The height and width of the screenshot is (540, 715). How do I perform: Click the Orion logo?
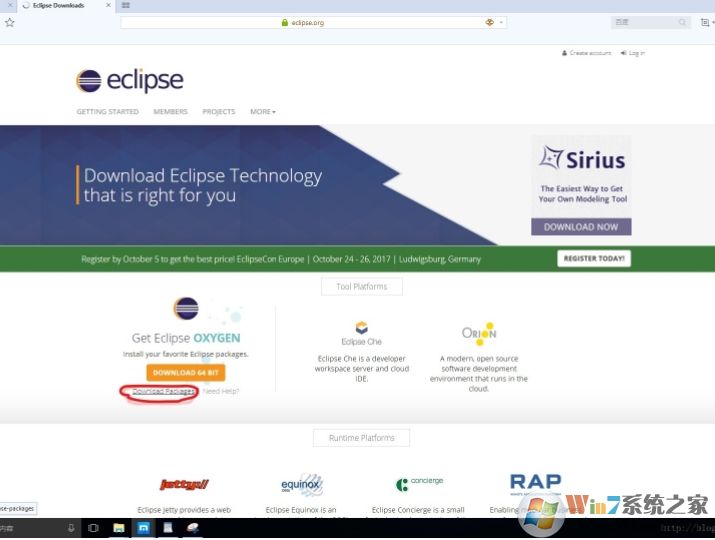[479, 334]
